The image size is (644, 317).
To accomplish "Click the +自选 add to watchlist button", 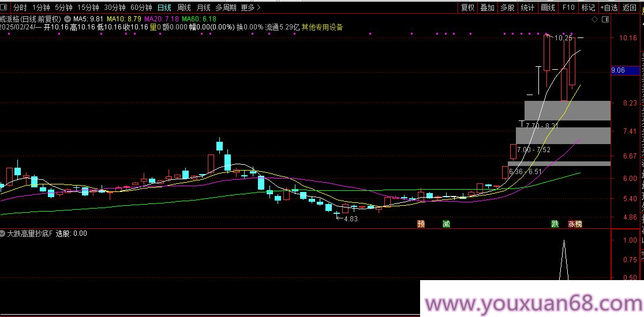I will tap(609, 7).
